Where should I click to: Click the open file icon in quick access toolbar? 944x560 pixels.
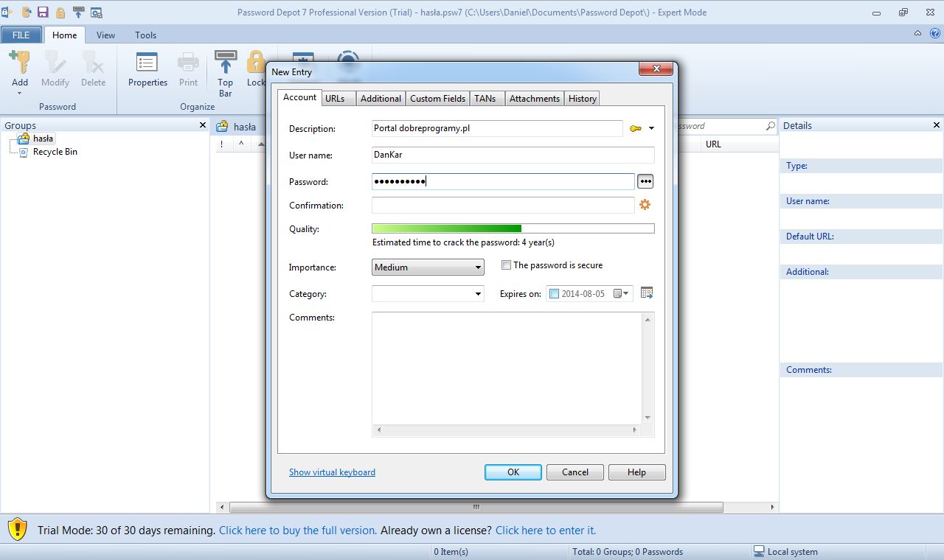pyautogui.click(x=27, y=12)
